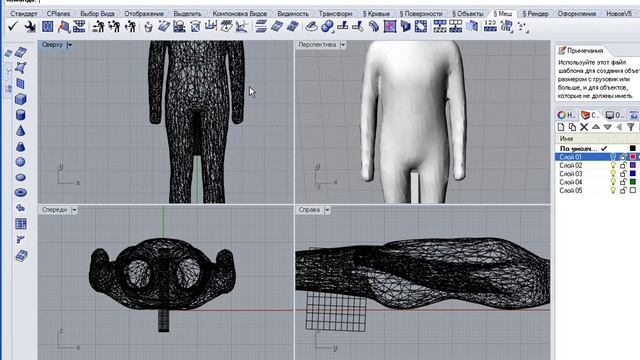Select the Слой 05 layer row
The width and height of the screenshot is (640, 360).
(598, 191)
